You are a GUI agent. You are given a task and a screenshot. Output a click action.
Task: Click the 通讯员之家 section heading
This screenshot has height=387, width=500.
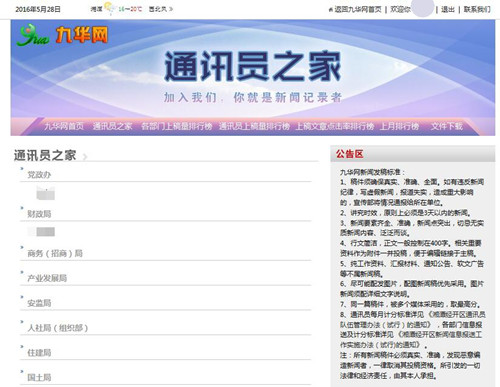tap(45, 155)
